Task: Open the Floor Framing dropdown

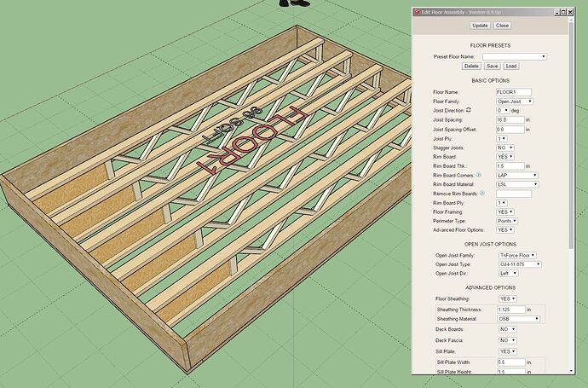Action: pyautogui.click(x=505, y=212)
